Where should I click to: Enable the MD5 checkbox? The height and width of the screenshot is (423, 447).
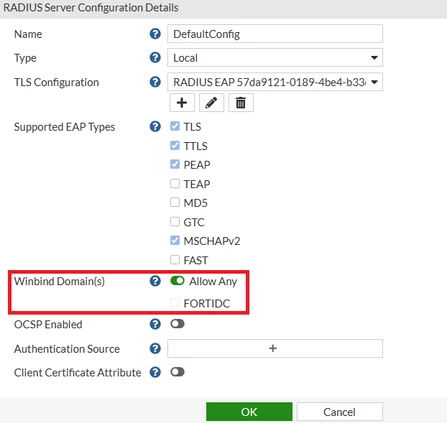[x=175, y=202]
